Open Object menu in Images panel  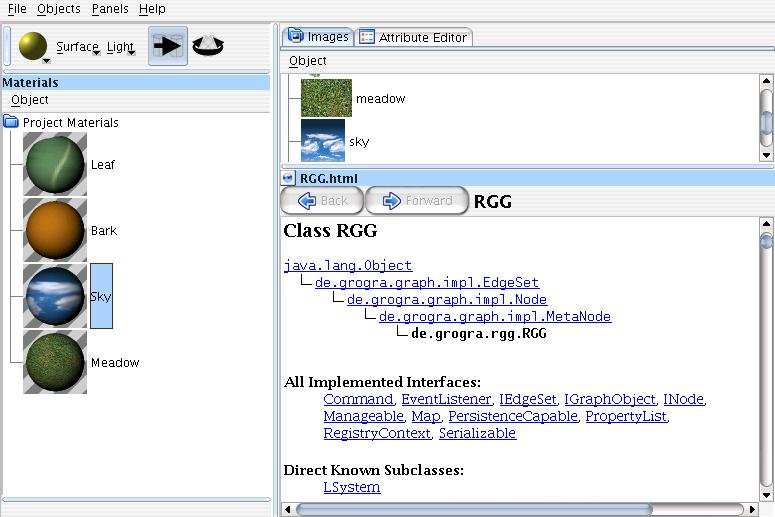308,61
